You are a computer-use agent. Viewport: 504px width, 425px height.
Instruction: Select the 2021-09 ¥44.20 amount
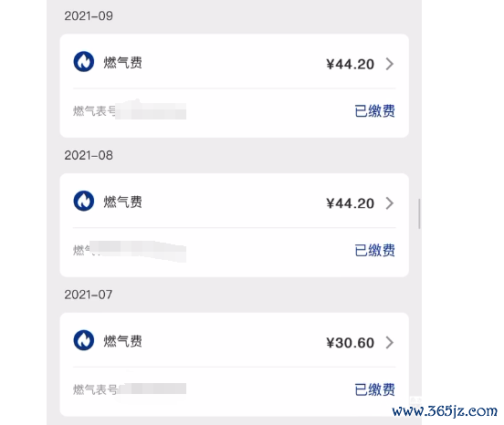pos(350,64)
